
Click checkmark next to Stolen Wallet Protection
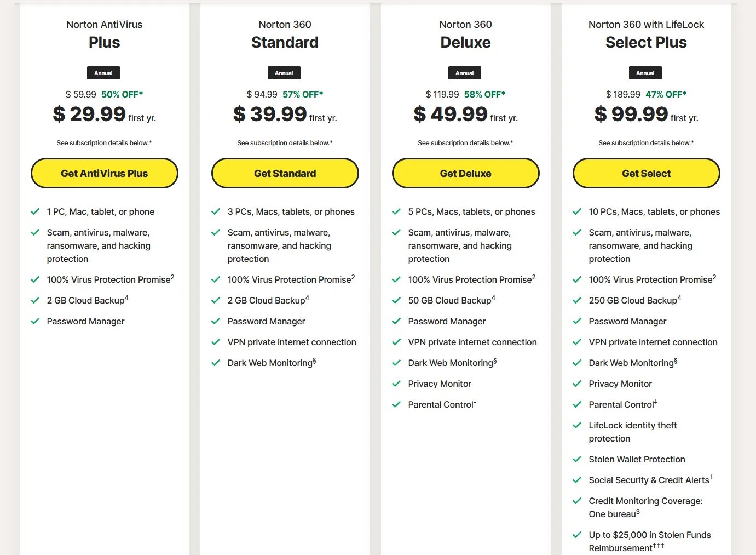coord(576,459)
